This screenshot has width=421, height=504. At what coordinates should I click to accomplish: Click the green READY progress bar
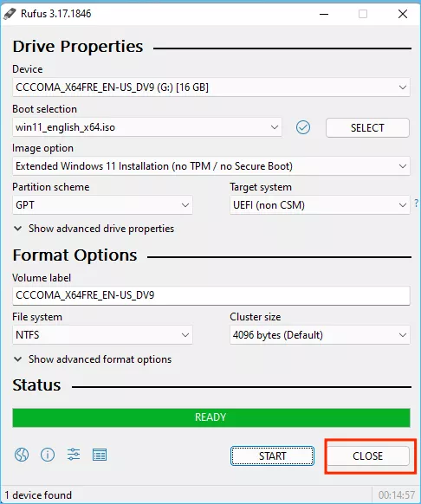[211, 417]
